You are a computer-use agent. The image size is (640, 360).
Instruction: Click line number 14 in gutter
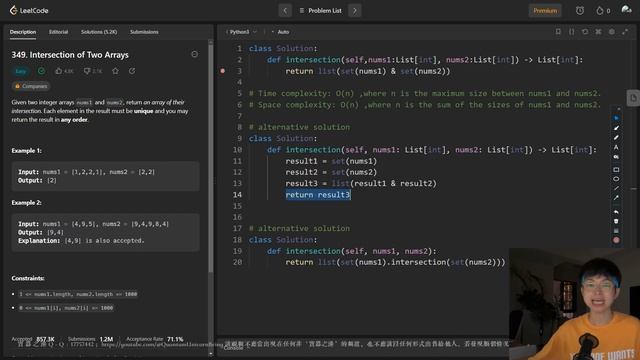pos(237,195)
